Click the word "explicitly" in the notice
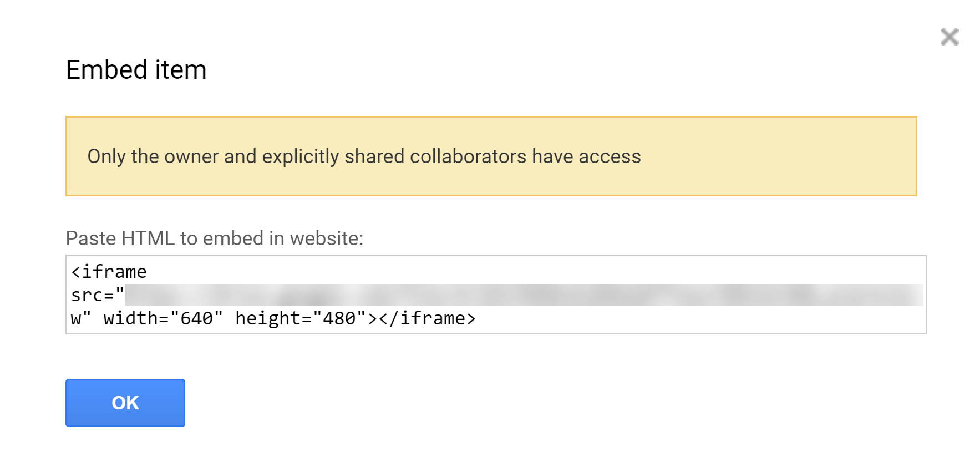This screenshot has width=980, height=467. tap(300, 156)
